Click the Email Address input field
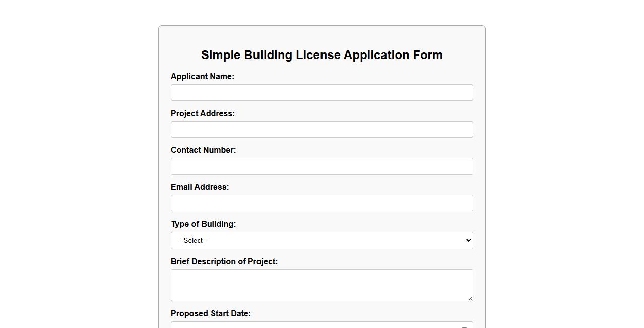644x328 pixels. pyautogui.click(x=322, y=203)
